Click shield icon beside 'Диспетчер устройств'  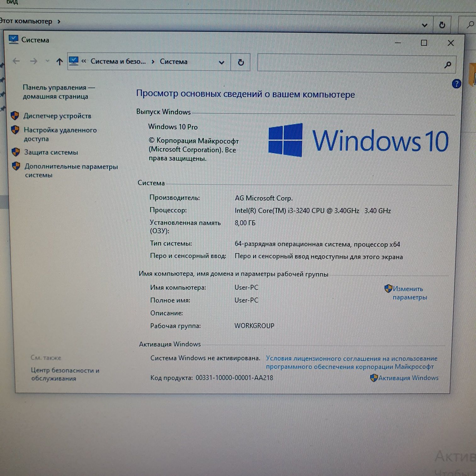(x=15, y=116)
